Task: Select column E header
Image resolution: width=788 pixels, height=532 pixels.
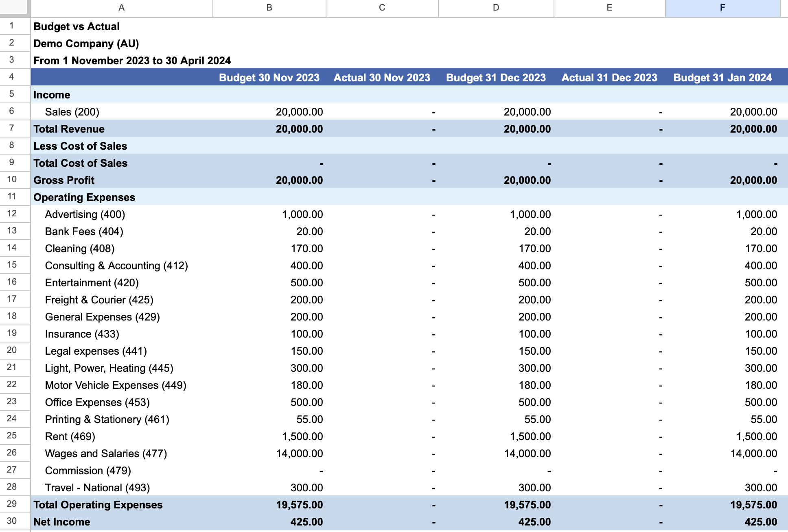Action: click(609, 8)
